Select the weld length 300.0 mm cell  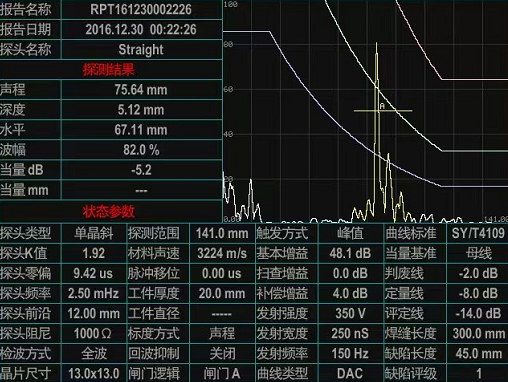(478, 333)
